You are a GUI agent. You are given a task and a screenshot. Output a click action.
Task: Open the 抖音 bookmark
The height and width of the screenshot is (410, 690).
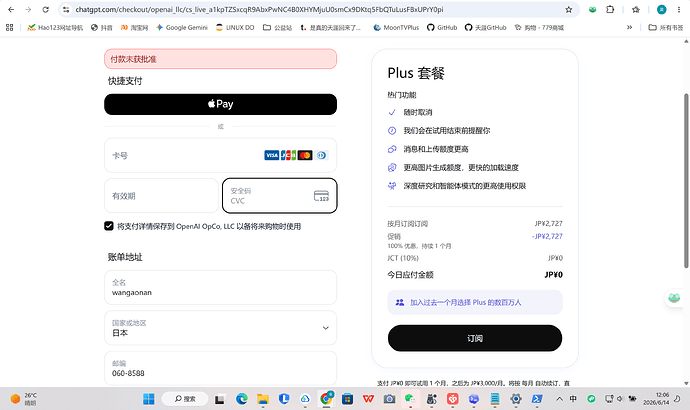[x=102, y=27]
